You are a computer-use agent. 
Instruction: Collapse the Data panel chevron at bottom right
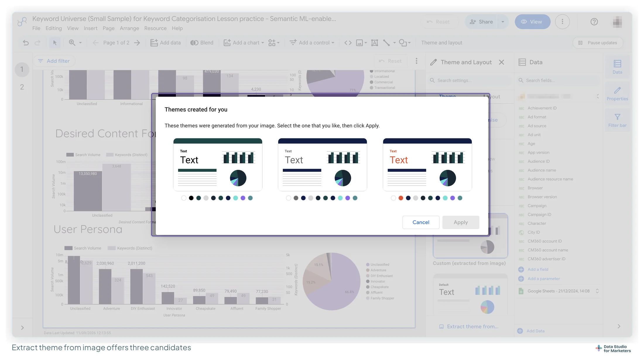pos(619,326)
